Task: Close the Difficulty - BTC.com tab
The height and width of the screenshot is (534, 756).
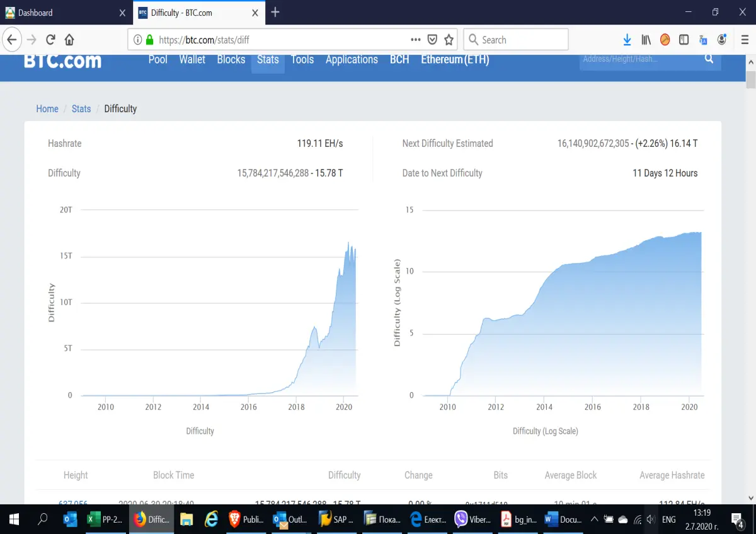Action: pyautogui.click(x=255, y=13)
